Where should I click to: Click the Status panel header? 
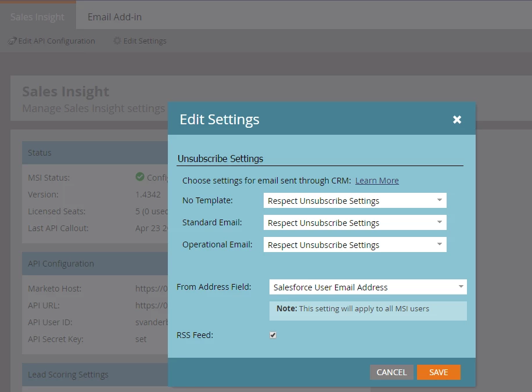click(x=95, y=153)
